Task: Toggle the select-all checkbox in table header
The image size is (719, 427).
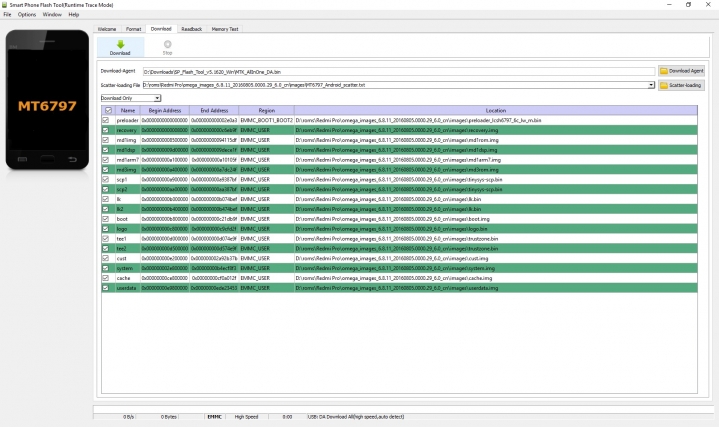Action: click(106, 110)
